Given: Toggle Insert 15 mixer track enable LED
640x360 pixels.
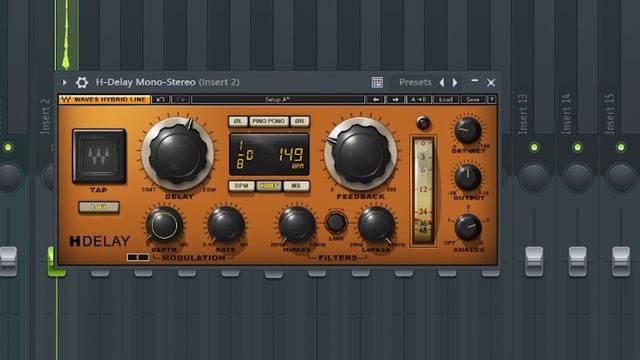Looking at the screenshot, I should pos(621,147).
